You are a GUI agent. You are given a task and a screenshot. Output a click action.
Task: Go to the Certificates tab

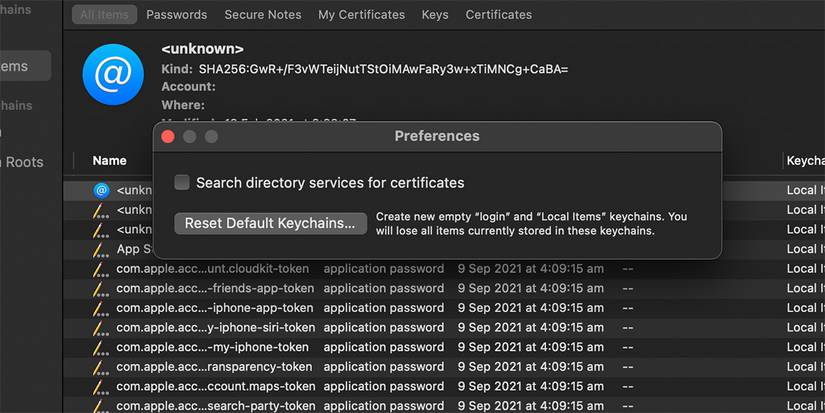tap(499, 15)
